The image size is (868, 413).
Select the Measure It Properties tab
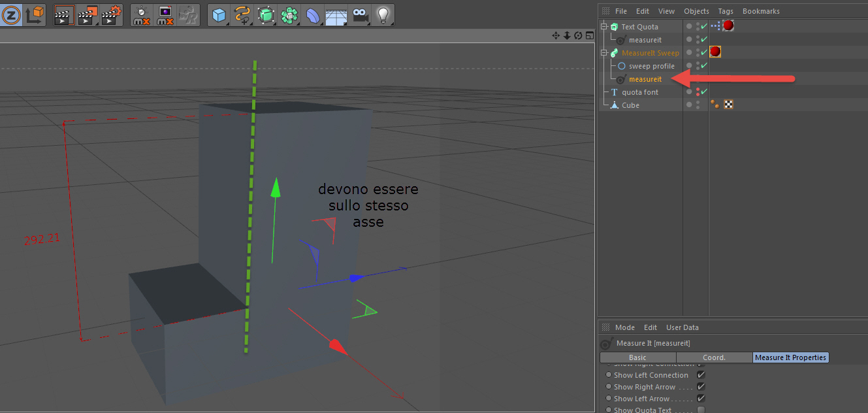point(790,357)
